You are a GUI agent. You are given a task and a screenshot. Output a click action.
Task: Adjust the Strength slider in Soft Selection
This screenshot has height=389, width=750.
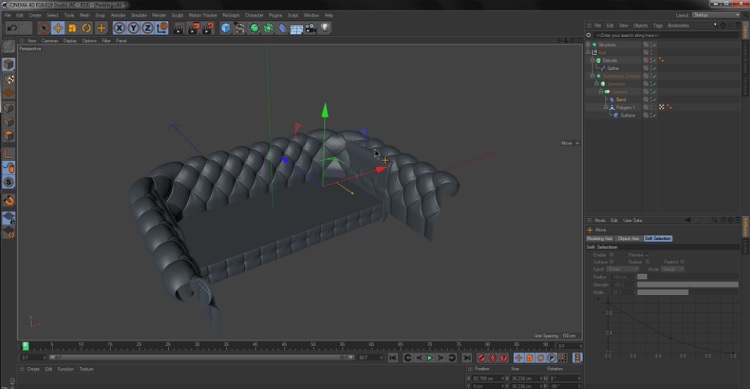coord(688,285)
